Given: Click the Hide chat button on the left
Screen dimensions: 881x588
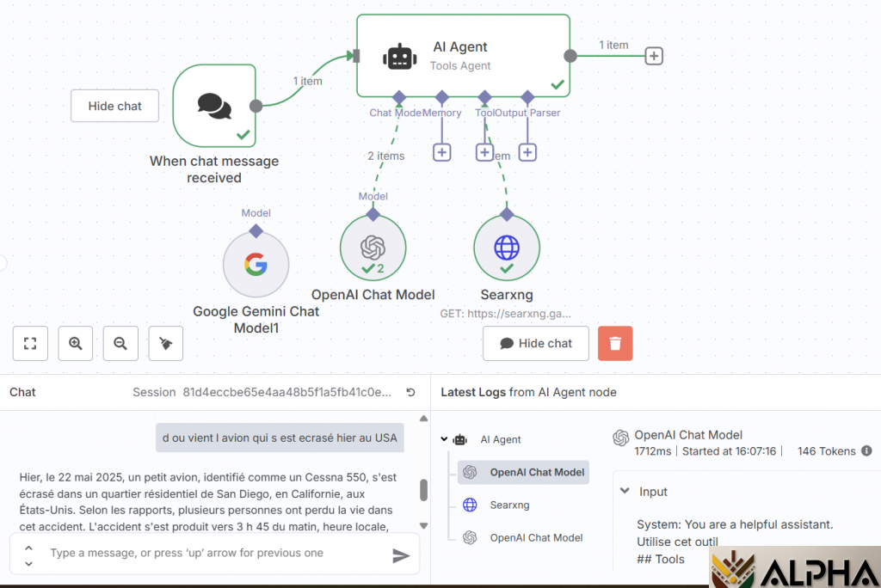Looking at the screenshot, I should coord(114,106).
